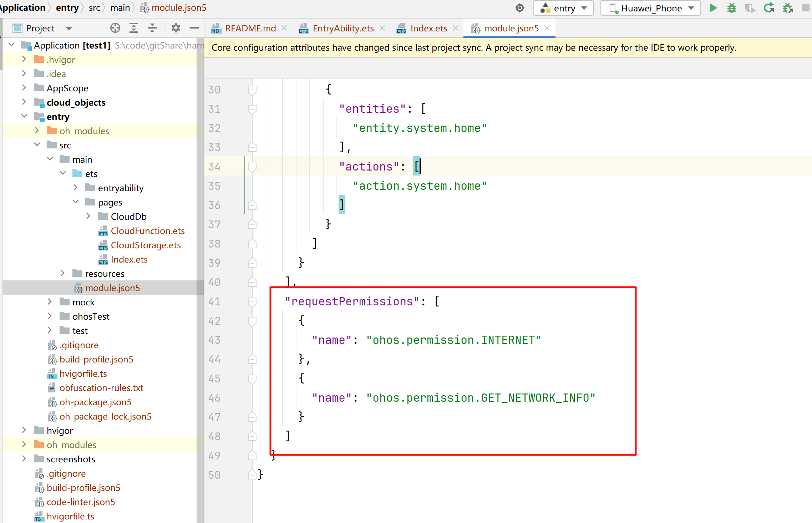The image size is (812, 523).
Task: Open CloudFunction.ets file in tree
Action: coord(147,231)
